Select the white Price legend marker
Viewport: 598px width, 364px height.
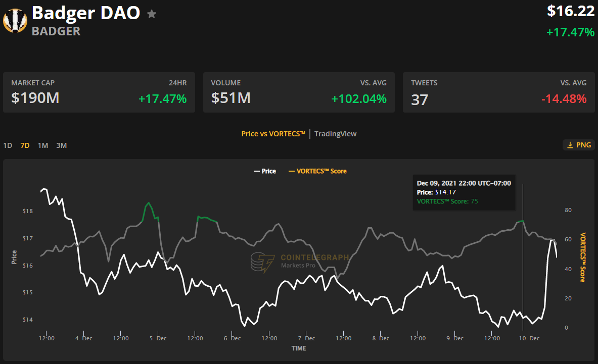[256, 171]
